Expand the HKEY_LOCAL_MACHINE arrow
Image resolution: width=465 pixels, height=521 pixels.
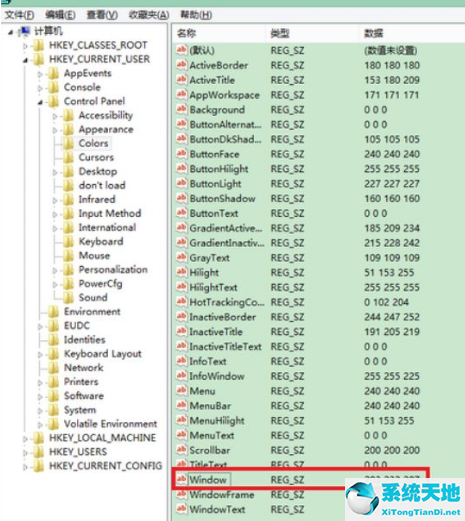[x=25, y=439]
